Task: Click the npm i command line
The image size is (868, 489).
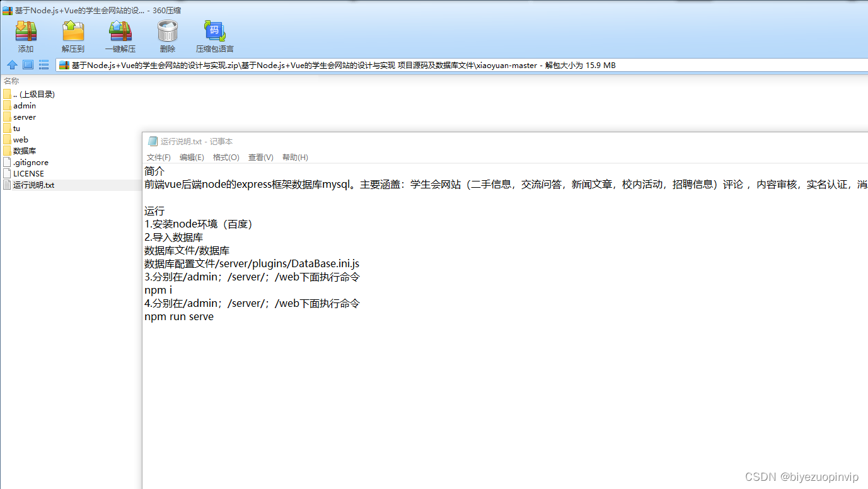Action: (158, 291)
